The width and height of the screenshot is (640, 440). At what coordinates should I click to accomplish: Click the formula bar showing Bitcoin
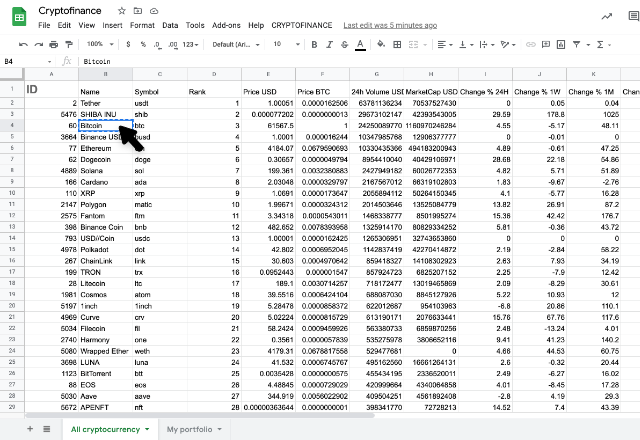(x=359, y=62)
